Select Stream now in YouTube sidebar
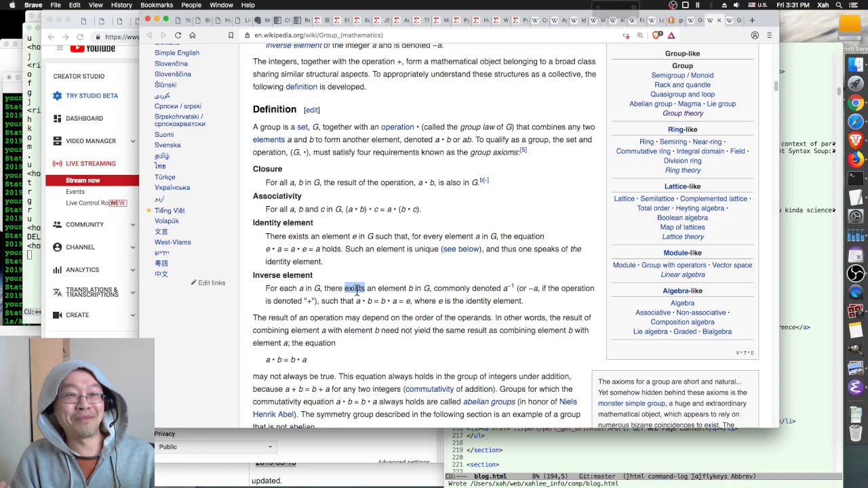The height and width of the screenshot is (488, 868). [x=83, y=180]
